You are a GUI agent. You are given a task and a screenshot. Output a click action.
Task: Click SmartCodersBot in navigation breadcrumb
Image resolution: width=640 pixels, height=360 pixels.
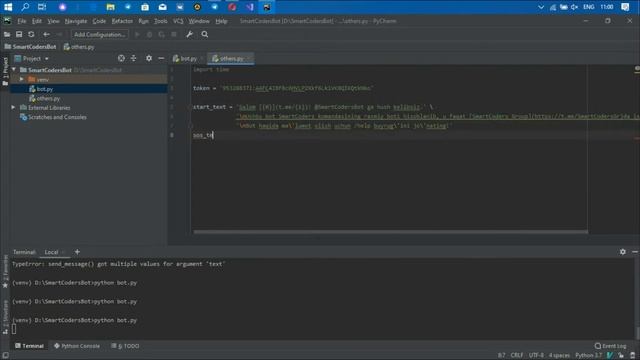(x=30, y=47)
